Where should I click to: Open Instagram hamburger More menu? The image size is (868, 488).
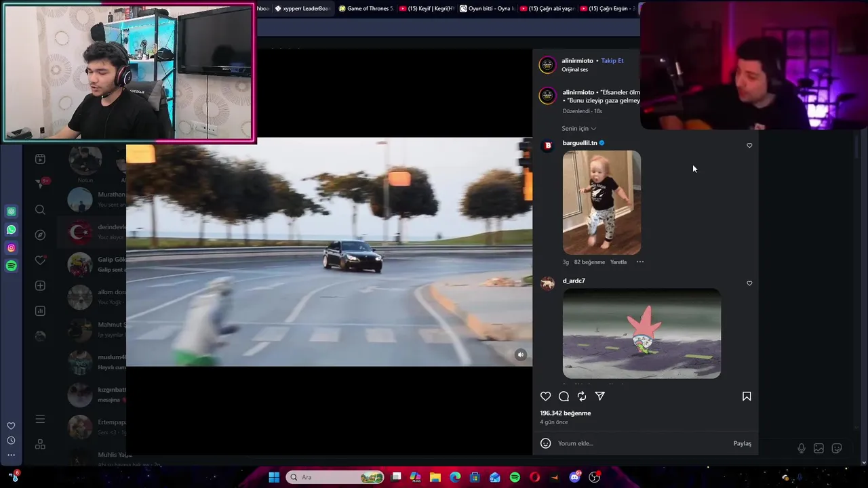40,420
